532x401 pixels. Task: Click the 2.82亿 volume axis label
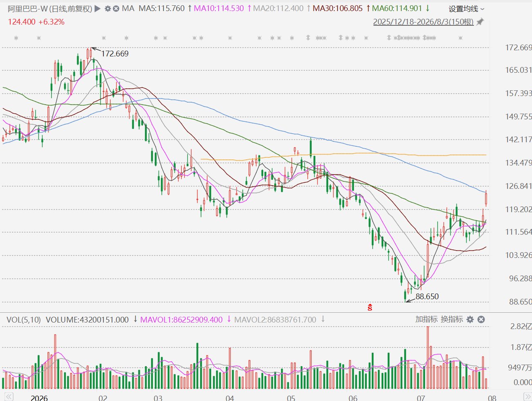click(521, 326)
